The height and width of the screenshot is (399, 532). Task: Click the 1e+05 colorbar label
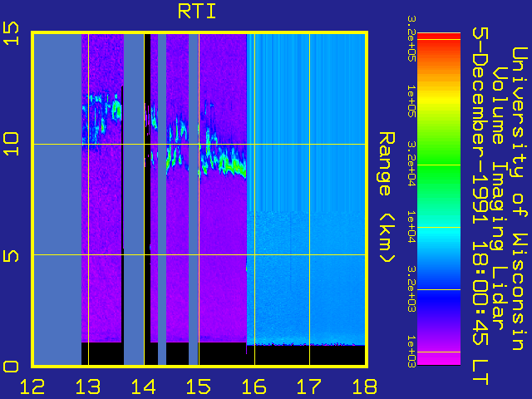pos(411,101)
